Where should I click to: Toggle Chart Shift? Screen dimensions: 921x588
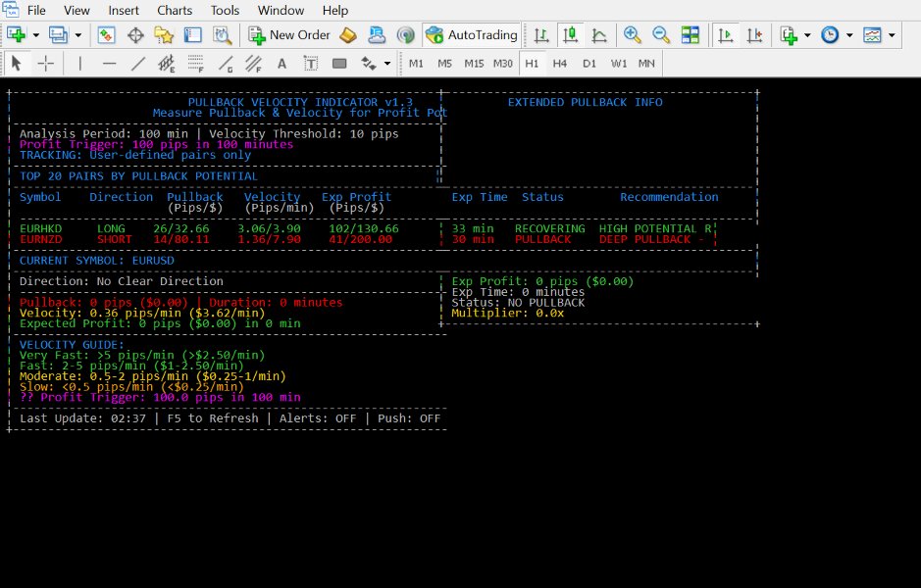pyautogui.click(x=755, y=35)
